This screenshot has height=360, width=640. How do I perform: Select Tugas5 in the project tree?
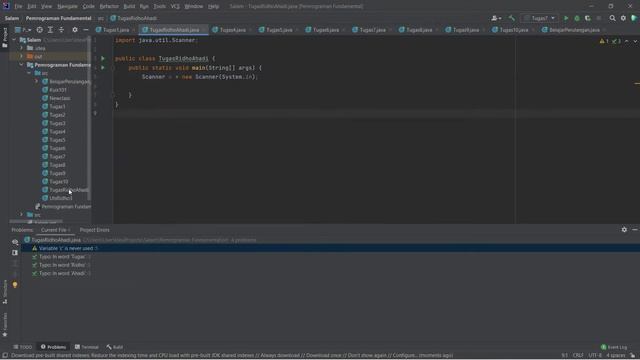57,140
